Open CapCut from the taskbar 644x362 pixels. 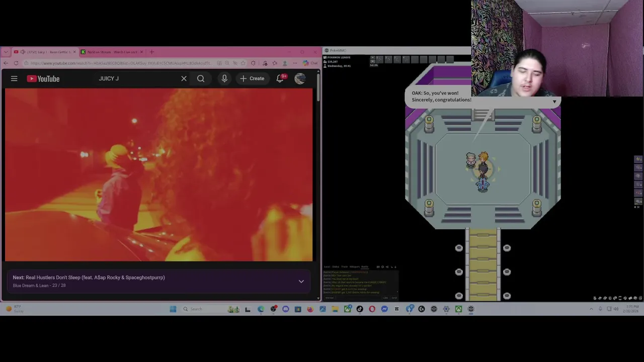click(396, 309)
